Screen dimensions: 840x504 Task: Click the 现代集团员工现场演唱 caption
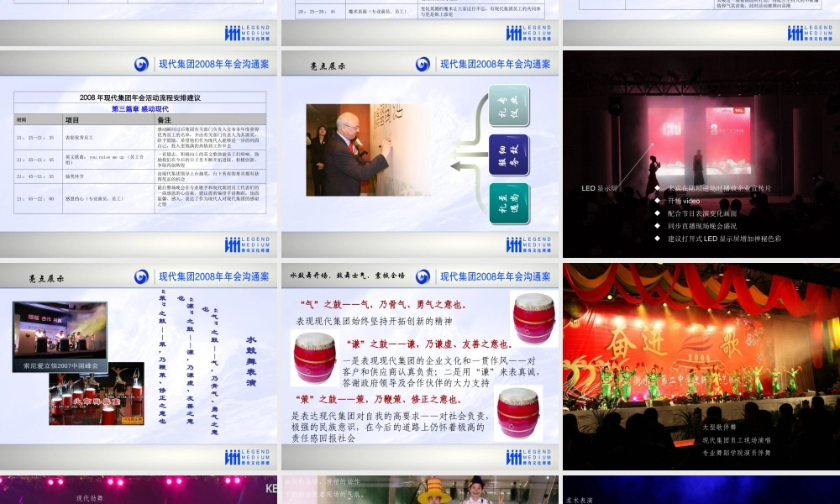[737, 439]
